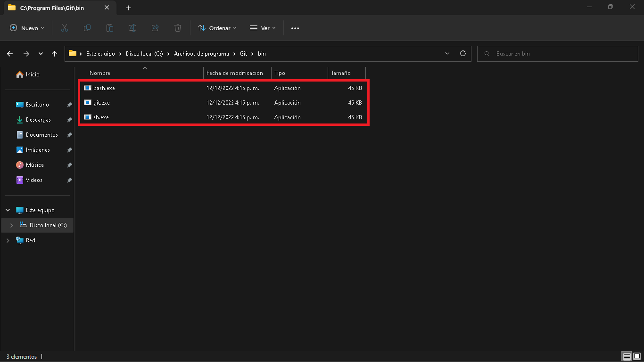Click chevron after Archivos de programa breadcrumb
The image size is (644, 362).
click(234, 54)
